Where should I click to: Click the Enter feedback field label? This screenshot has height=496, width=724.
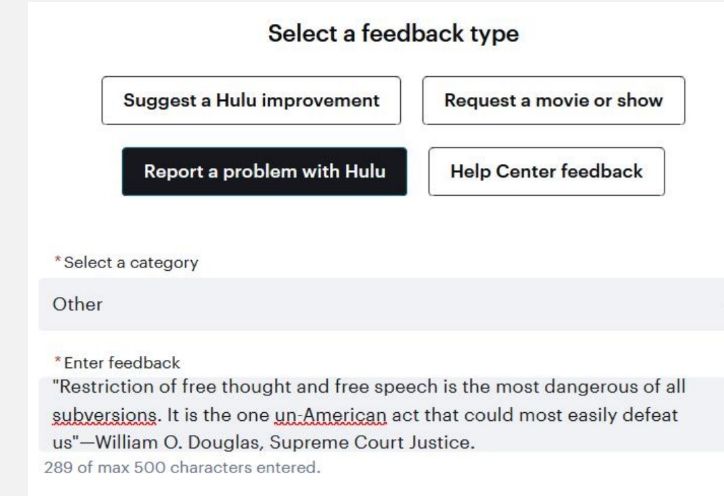121,362
